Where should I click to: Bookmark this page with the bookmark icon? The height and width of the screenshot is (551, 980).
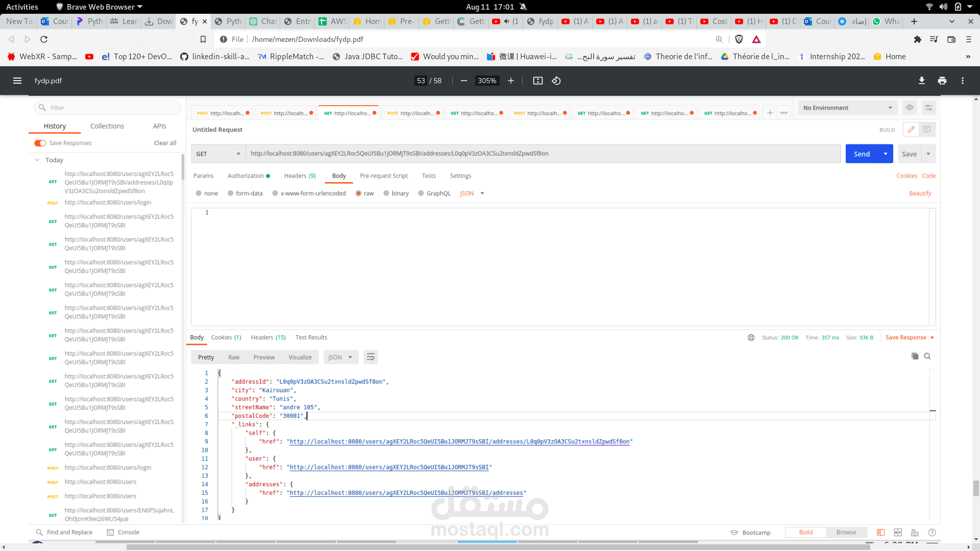203,39
